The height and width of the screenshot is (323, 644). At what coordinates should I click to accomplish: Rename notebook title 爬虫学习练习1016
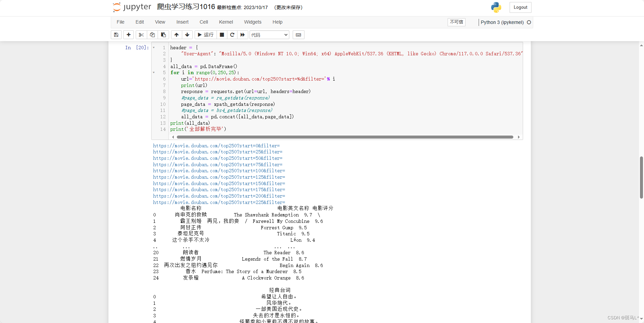186,7
